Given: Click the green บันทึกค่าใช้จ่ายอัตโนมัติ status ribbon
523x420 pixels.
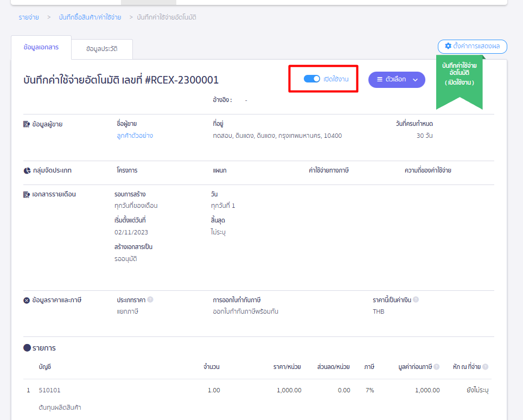Looking at the screenshot, I should coord(460,82).
